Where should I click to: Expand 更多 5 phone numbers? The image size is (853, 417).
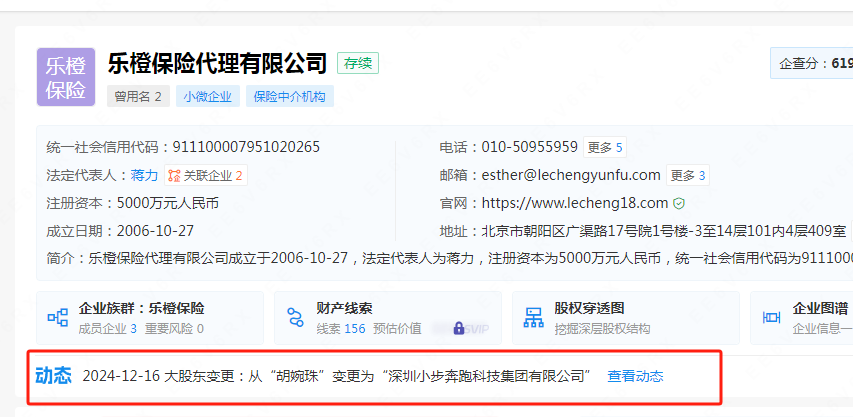click(605, 147)
